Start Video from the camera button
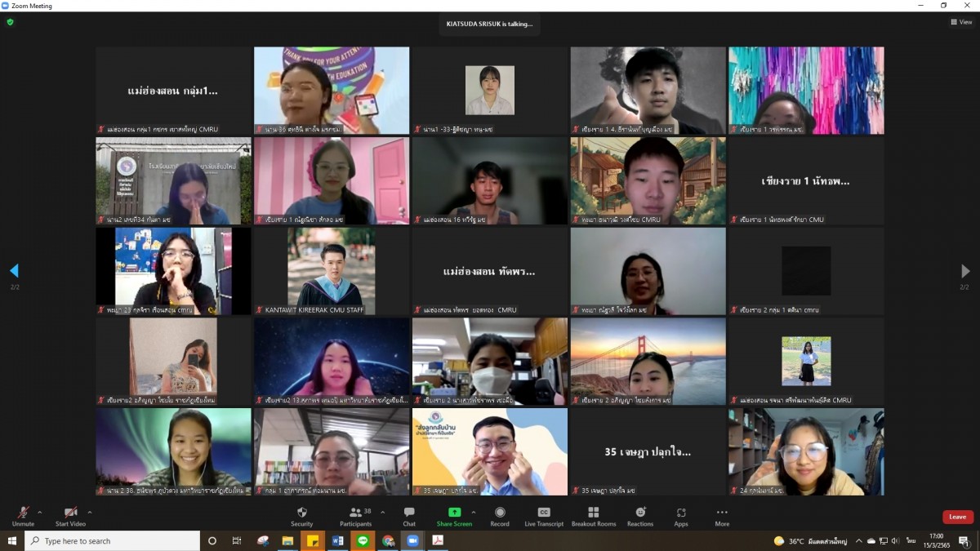980x551 pixels. click(x=70, y=516)
